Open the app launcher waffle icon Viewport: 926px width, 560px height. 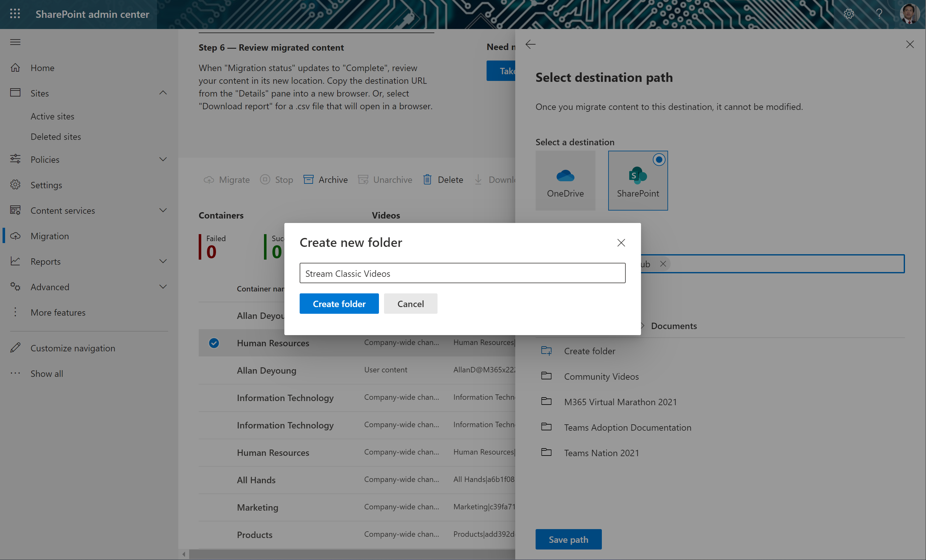[15, 14]
